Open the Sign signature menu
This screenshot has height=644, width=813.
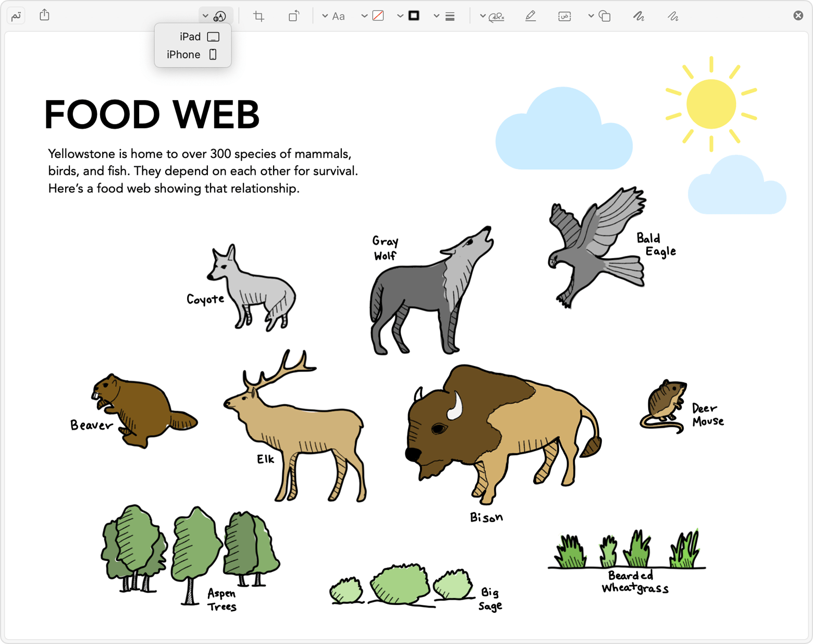click(x=492, y=16)
